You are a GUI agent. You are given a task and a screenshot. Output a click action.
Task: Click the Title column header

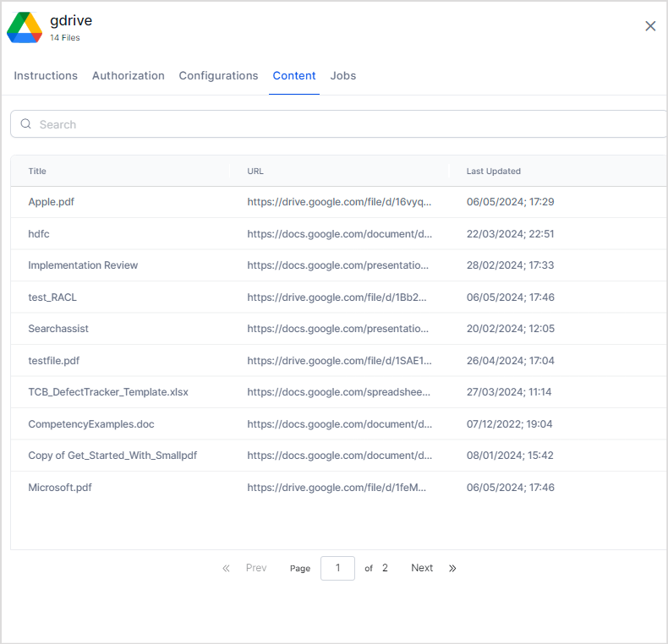point(37,172)
